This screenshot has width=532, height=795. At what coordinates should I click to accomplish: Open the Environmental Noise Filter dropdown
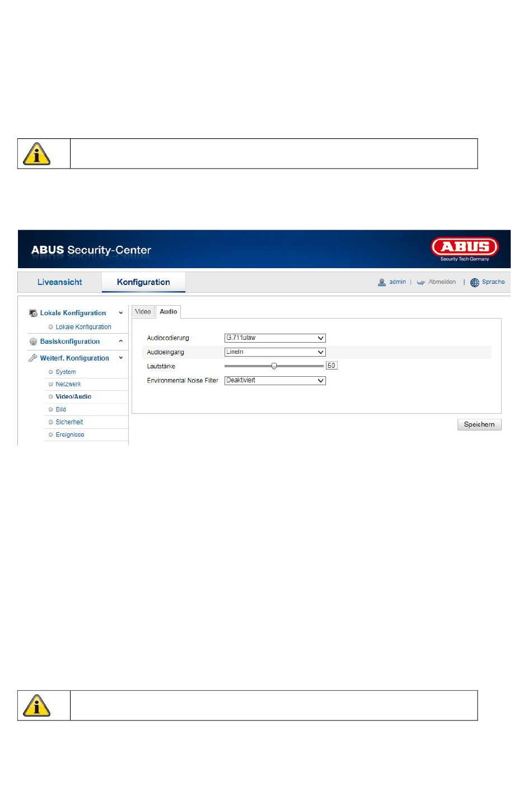(275, 380)
